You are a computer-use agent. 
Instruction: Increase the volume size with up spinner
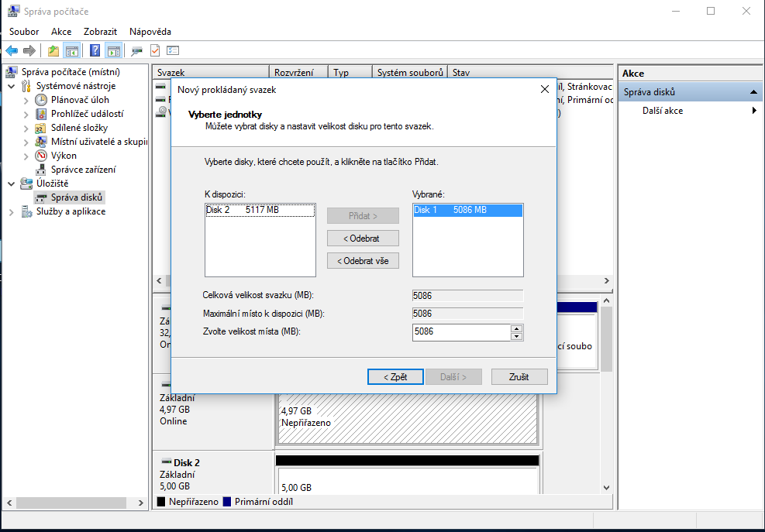516,328
